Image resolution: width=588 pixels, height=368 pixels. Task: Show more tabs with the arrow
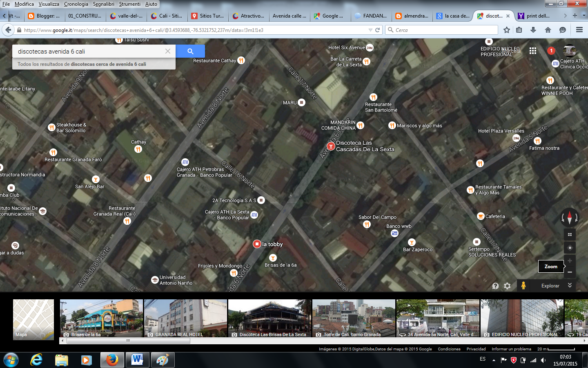(x=565, y=16)
